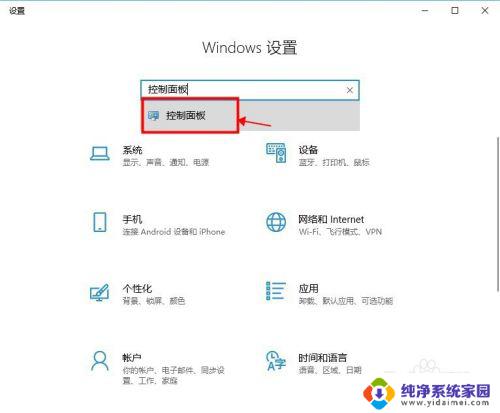
Task: Open the 设备 keyboard and speaker icon
Action: point(276,153)
